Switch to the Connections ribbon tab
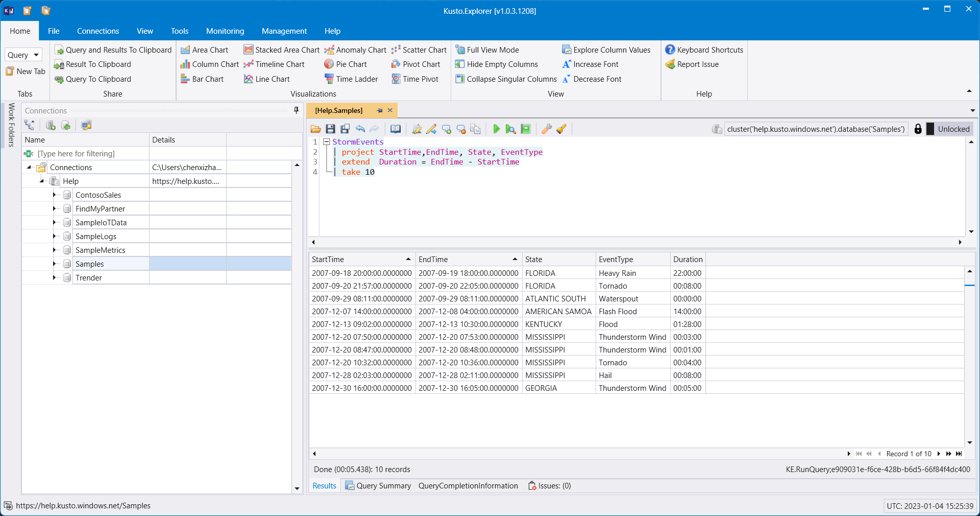The height and width of the screenshot is (516, 980). coord(98,31)
